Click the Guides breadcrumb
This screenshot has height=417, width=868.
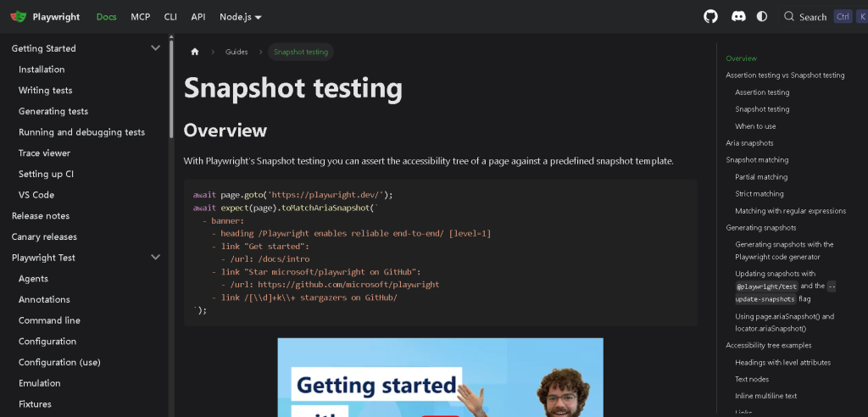tap(236, 52)
